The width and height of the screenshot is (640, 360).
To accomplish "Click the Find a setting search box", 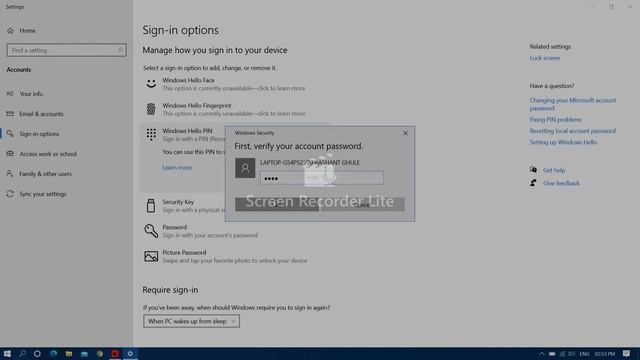I will [x=67, y=50].
